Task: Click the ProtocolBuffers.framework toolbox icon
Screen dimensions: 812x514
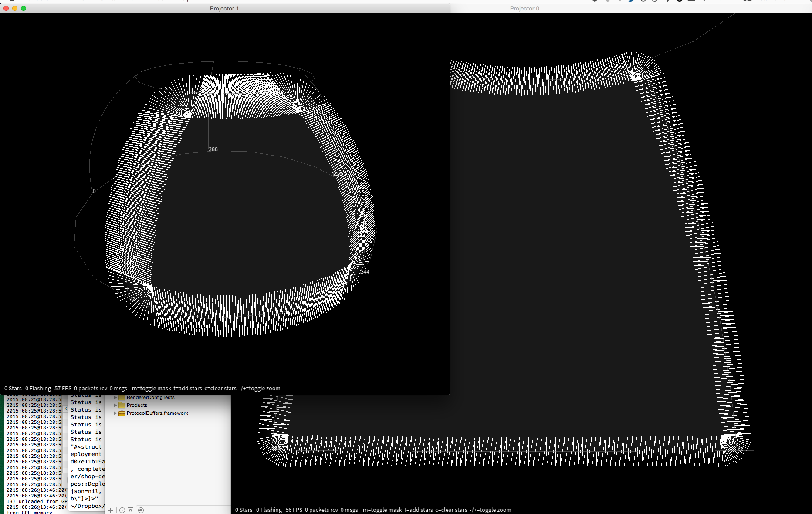Action: click(122, 413)
